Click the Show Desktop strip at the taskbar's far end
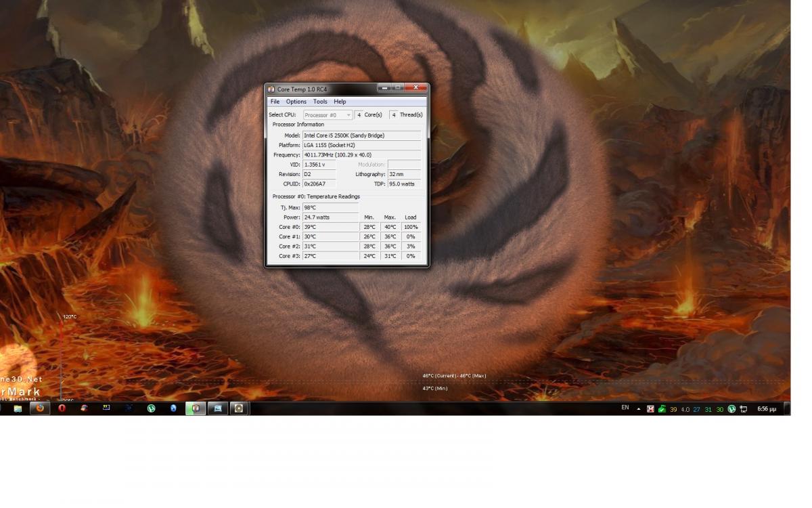Screen dimensions: 812x508 [787, 408]
